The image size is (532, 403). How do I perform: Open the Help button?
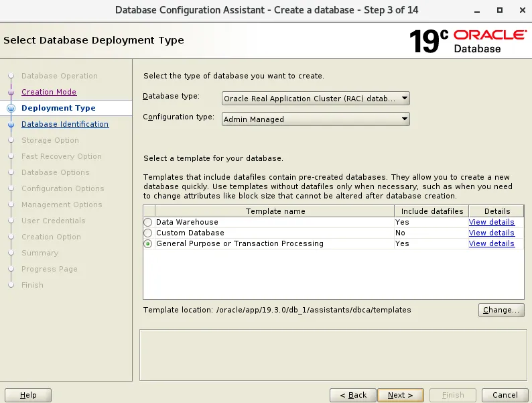click(28, 395)
